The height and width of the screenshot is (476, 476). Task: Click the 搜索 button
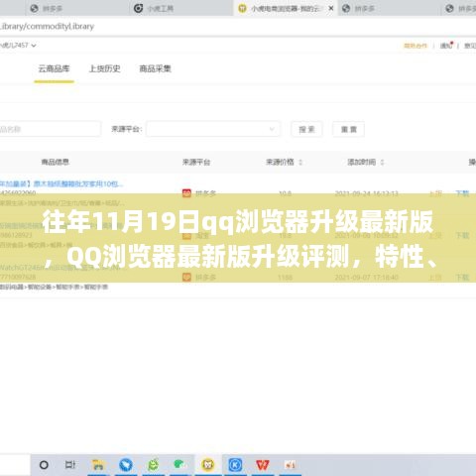(x=306, y=129)
